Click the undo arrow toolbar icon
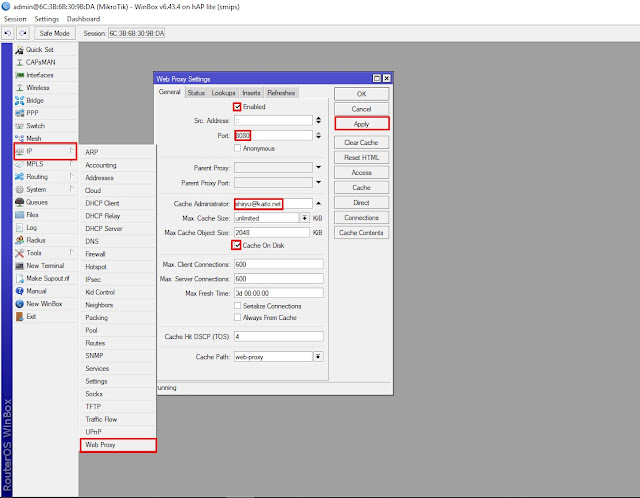 click(8, 33)
